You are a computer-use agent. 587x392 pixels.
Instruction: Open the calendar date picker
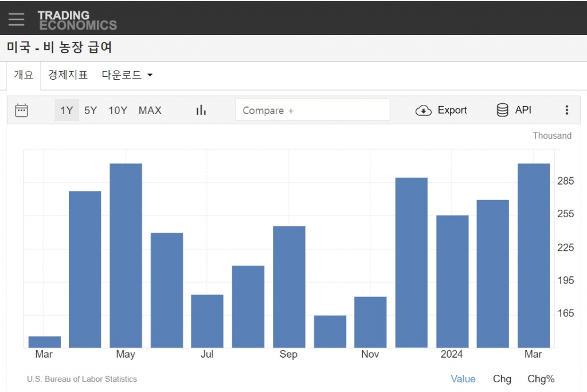pos(22,110)
